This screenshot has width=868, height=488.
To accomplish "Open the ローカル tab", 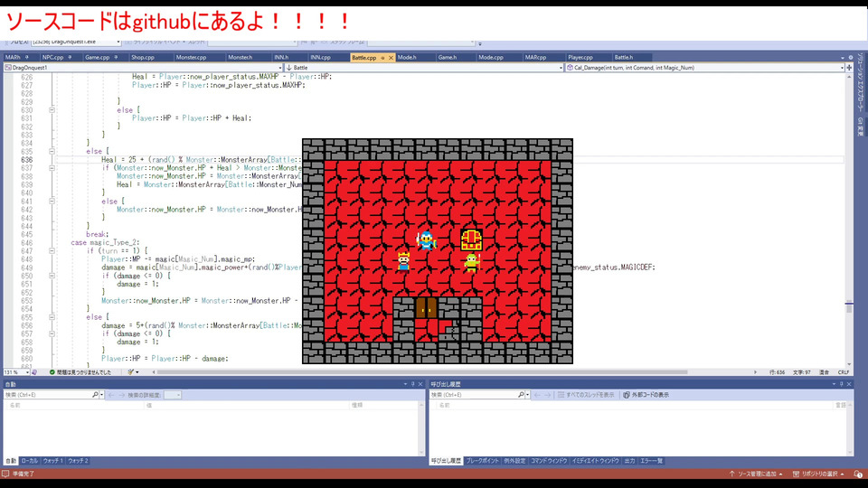I will coord(29,461).
